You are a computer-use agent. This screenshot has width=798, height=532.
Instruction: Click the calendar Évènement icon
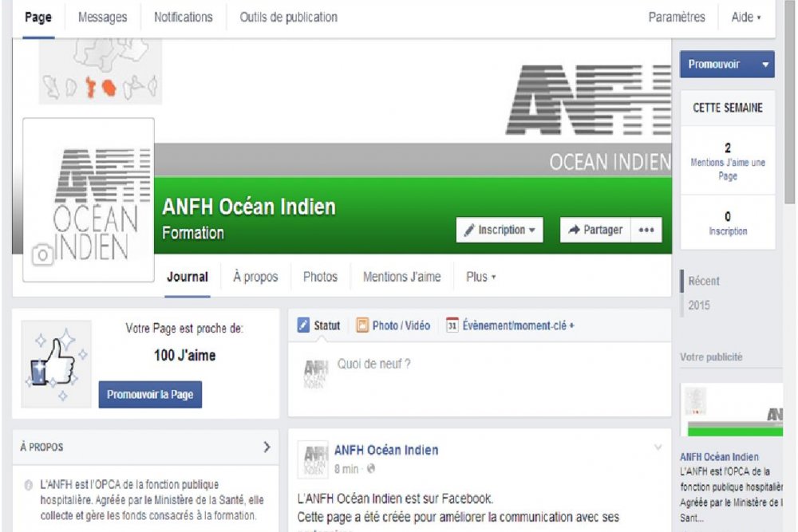point(452,325)
